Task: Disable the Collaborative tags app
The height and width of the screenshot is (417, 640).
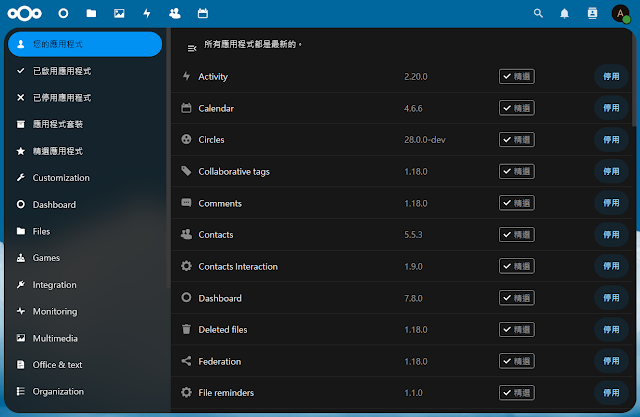Action: [x=611, y=171]
